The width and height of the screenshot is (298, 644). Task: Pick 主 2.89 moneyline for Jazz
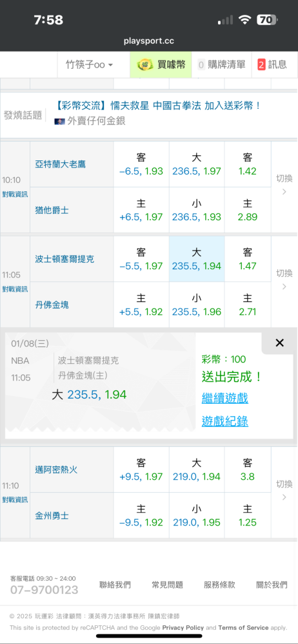pos(248,211)
